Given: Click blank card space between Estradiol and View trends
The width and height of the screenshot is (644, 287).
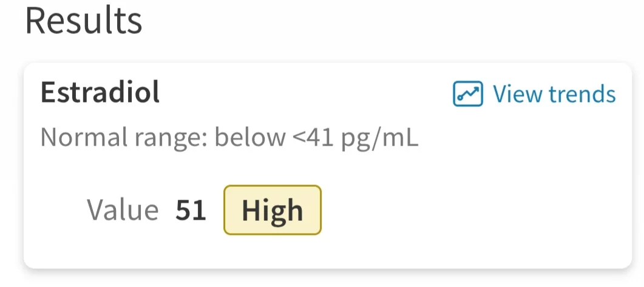Looking at the screenshot, I should point(303,93).
